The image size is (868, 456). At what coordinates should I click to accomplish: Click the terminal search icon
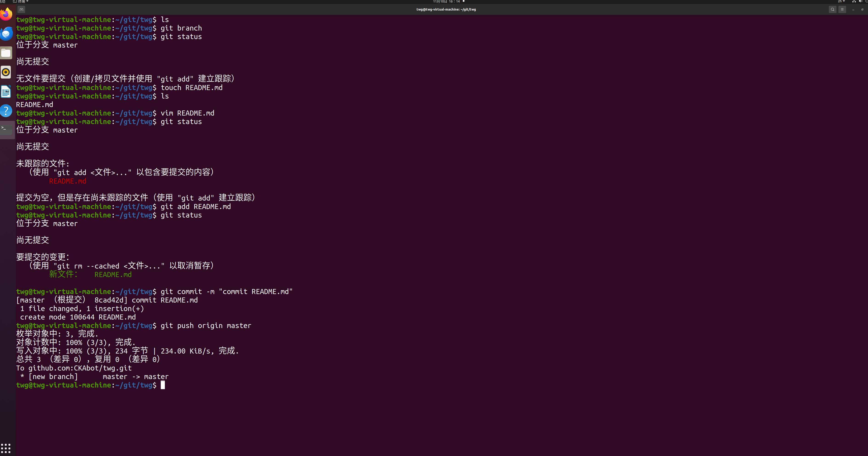pos(832,9)
